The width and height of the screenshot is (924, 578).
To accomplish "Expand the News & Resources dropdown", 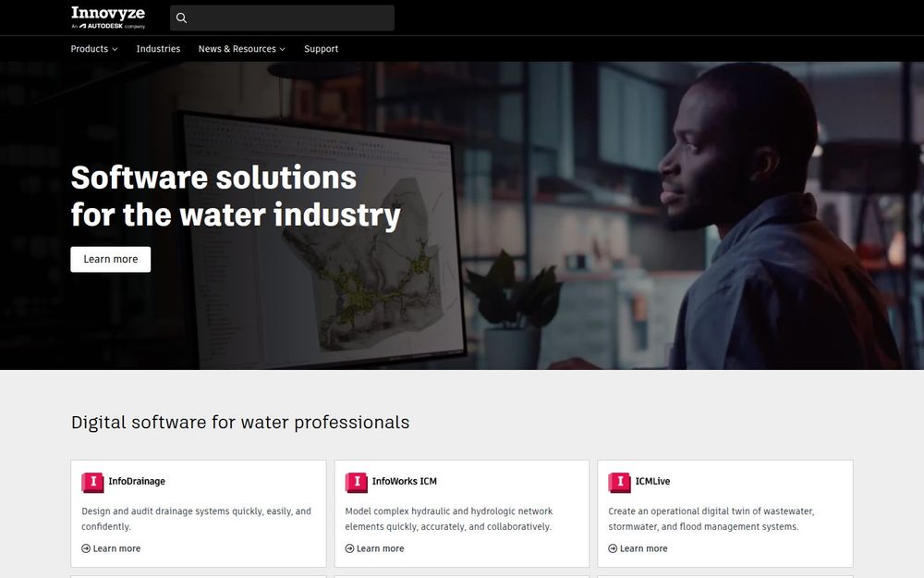I will point(241,49).
